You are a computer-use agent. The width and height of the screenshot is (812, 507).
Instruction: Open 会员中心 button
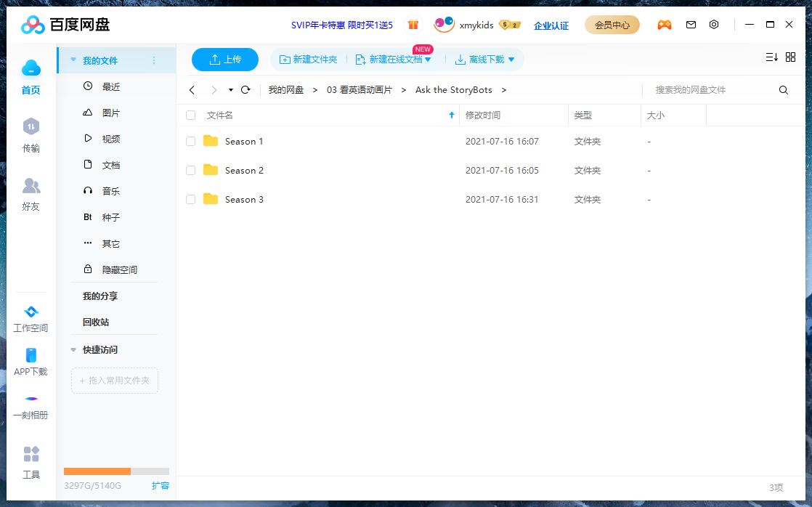click(612, 25)
